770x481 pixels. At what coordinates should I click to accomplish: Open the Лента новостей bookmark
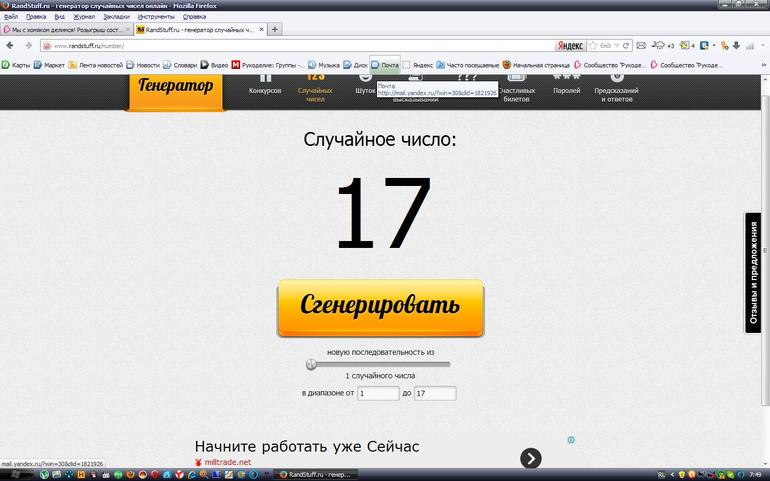pyautogui.click(x=95, y=65)
